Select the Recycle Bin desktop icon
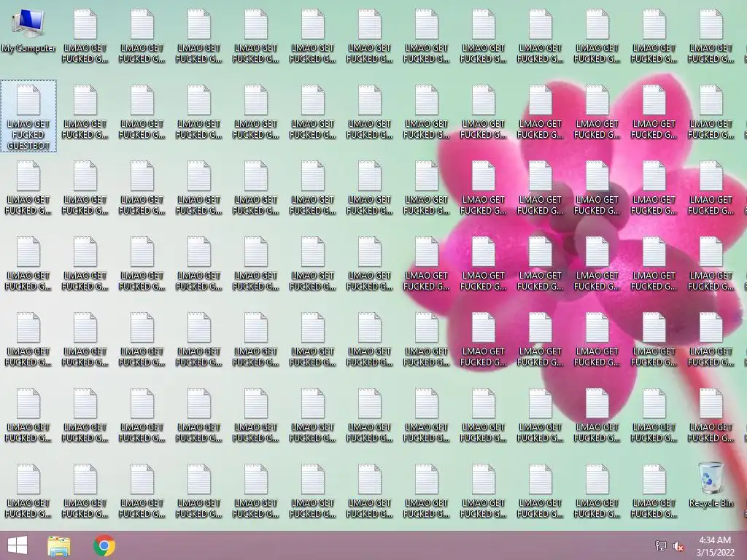747x560 pixels. (711, 485)
